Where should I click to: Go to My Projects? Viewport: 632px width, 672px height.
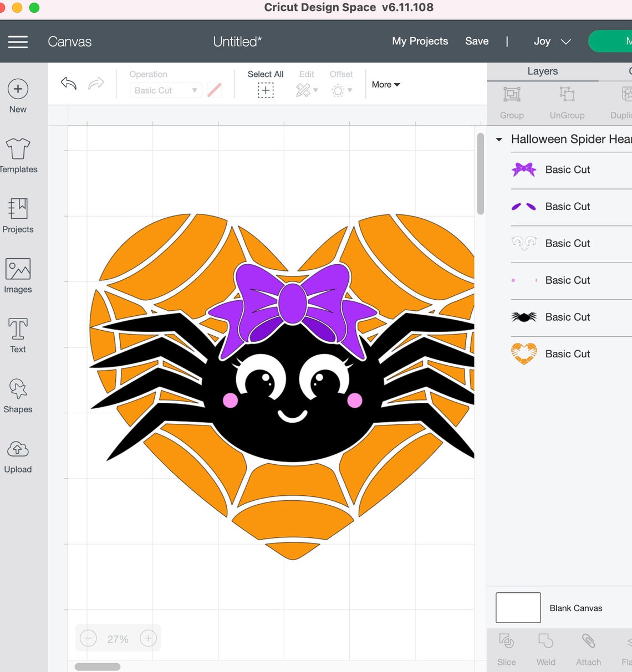click(x=420, y=41)
